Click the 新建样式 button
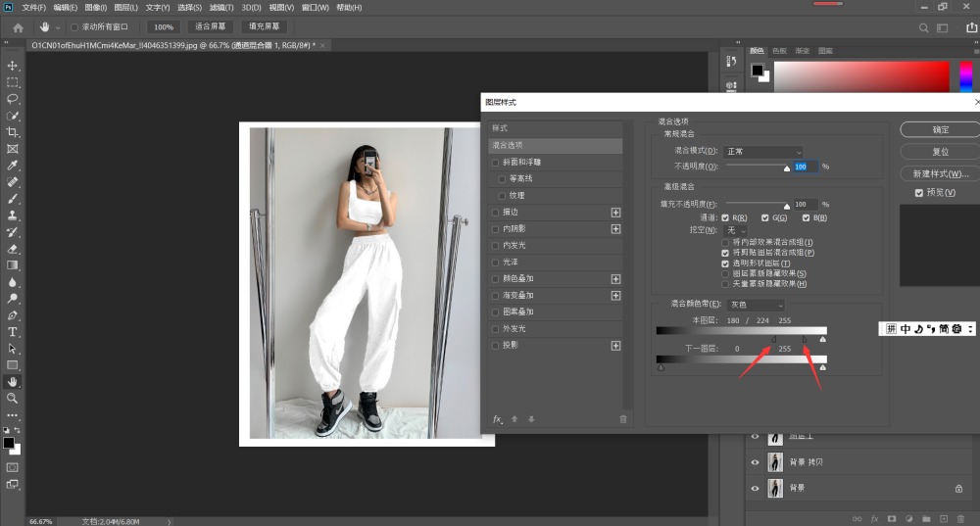 tap(940, 173)
